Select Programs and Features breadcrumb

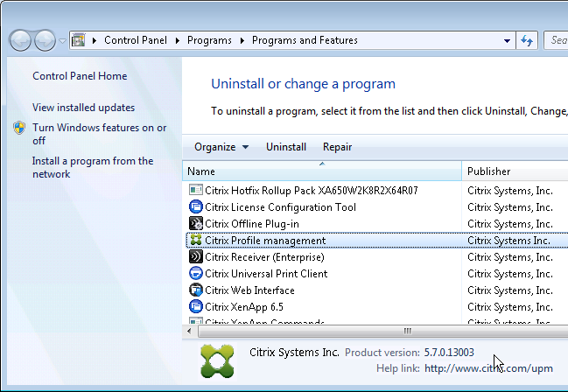pos(305,40)
